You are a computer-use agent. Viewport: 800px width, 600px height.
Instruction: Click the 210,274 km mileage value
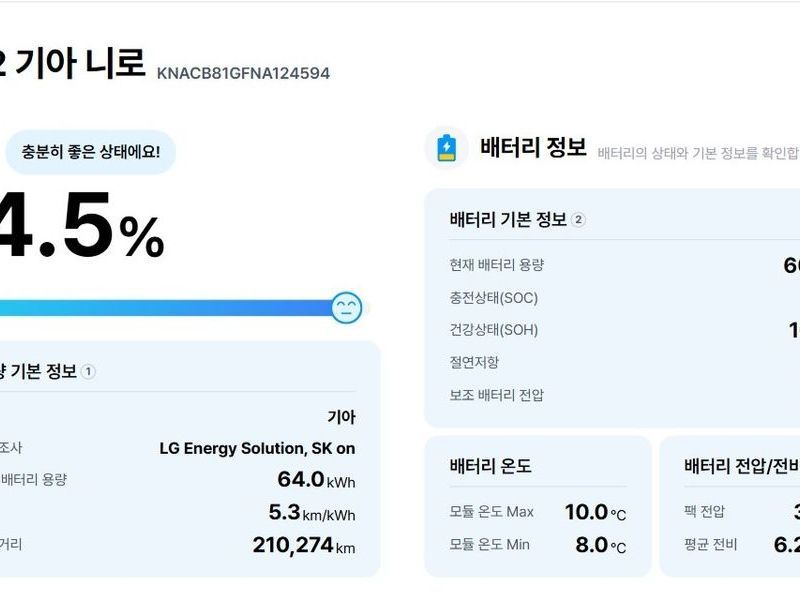click(303, 546)
